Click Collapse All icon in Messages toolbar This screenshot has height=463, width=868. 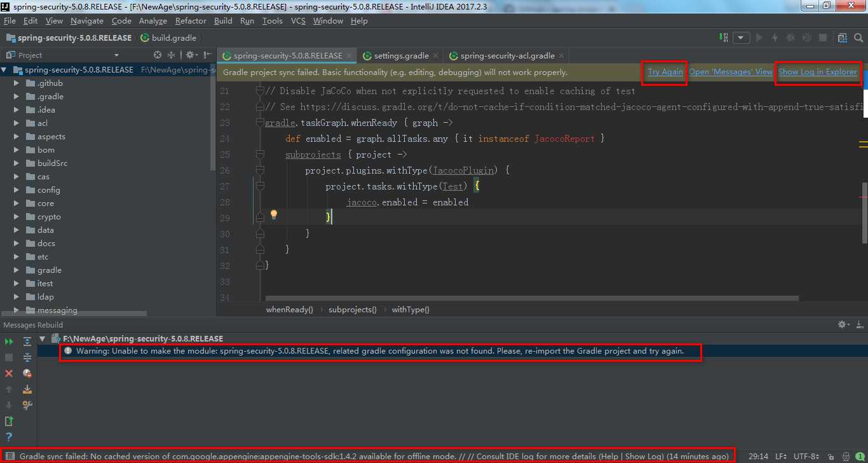tap(27, 357)
